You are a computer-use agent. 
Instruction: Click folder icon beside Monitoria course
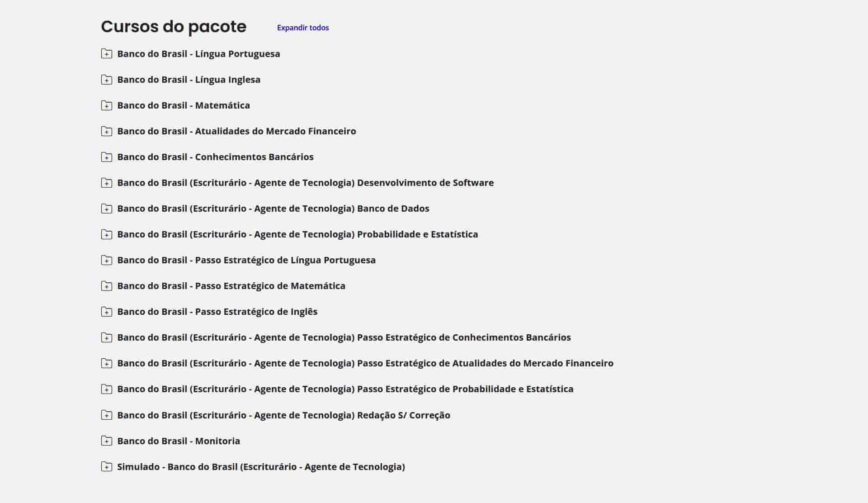pos(106,441)
